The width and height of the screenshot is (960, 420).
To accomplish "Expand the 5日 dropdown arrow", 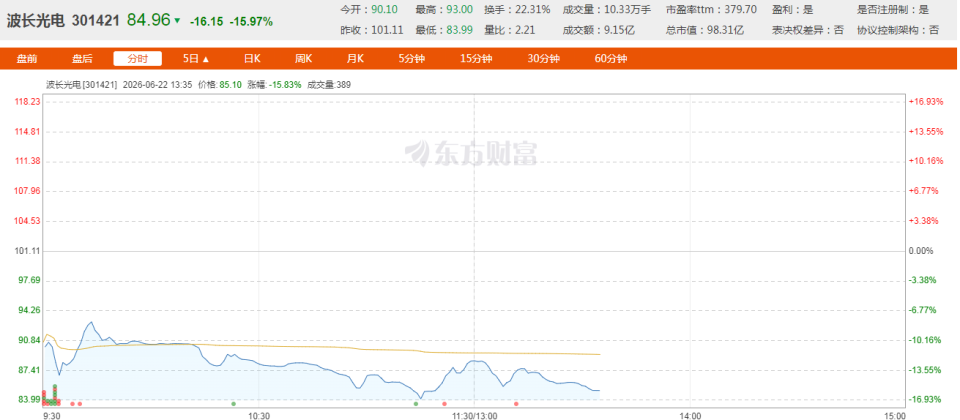I will tap(206, 59).
